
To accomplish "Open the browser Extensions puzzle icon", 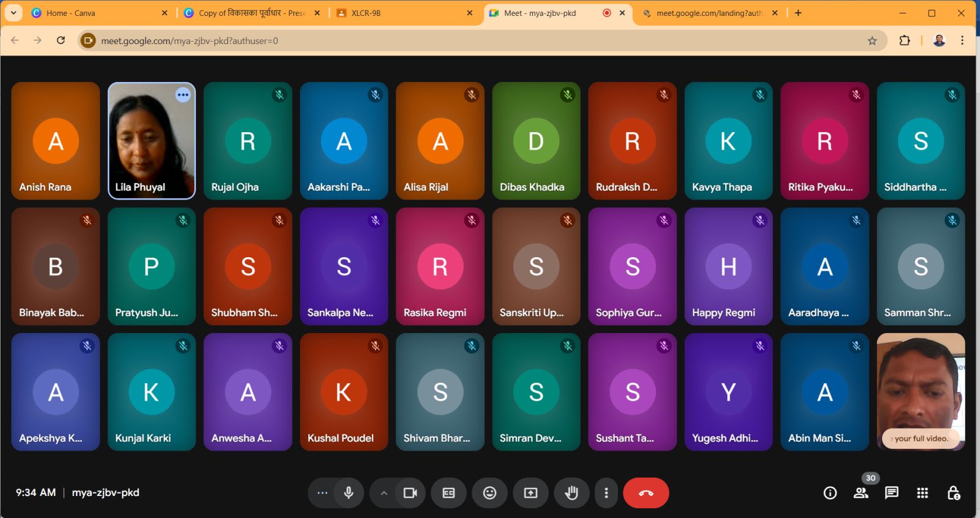I will (904, 40).
